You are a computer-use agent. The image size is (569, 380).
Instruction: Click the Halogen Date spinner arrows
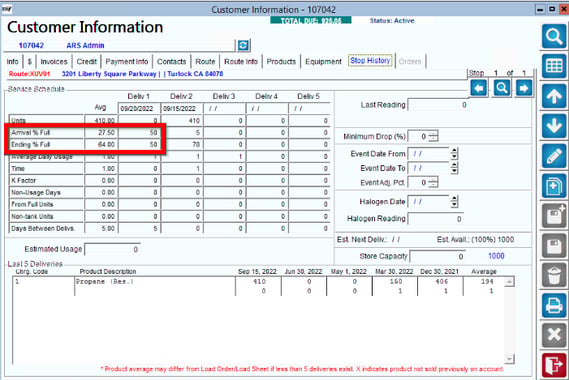click(454, 201)
